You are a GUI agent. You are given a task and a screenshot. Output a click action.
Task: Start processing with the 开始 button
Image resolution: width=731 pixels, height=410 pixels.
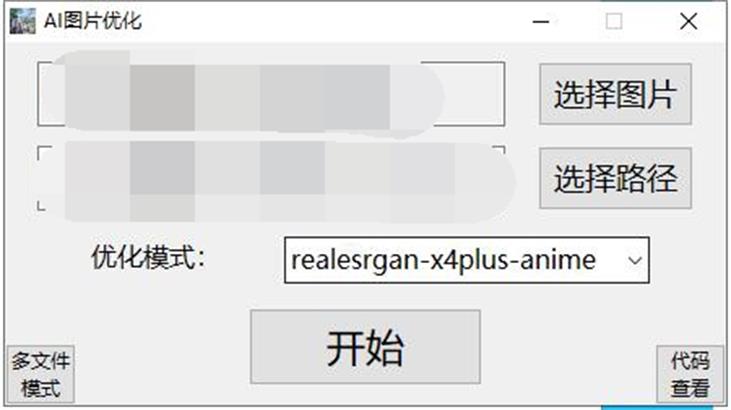365,347
